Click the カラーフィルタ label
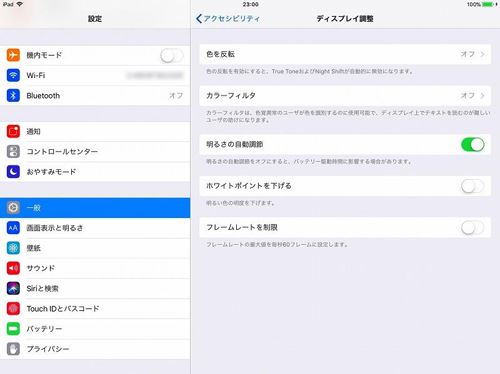 click(x=231, y=96)
